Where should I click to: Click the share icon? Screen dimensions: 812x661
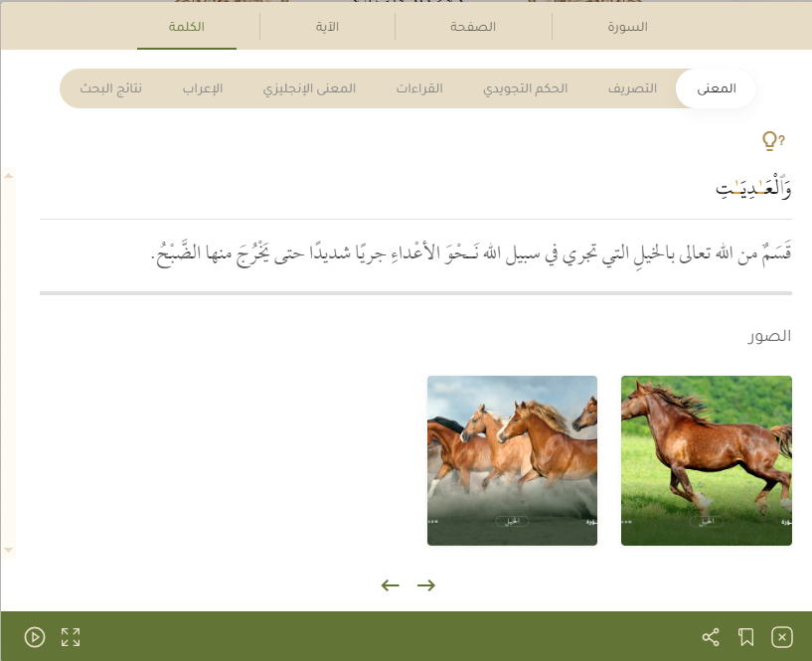(x=711, y=637)
